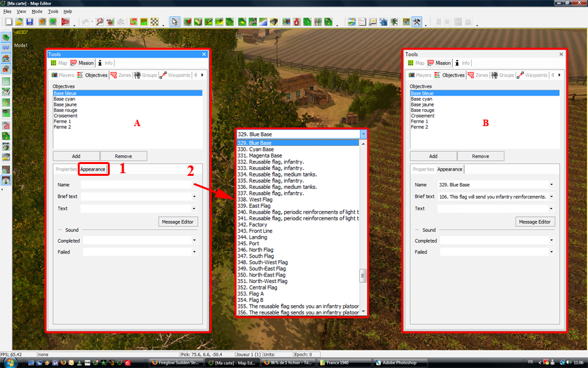Click the Open folder toolbar icon

coord(19,22)
